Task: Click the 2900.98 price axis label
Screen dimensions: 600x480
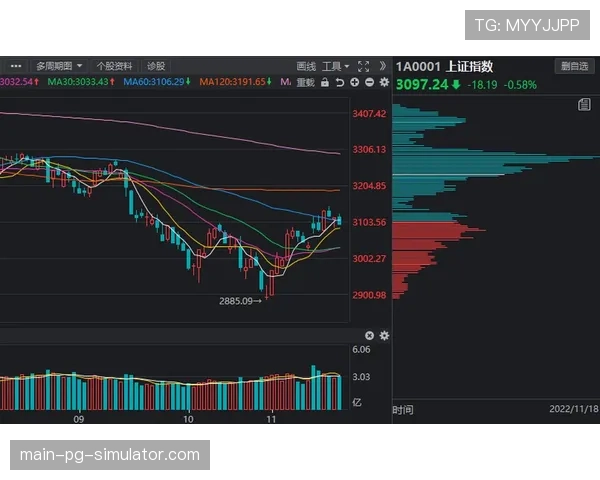Action: 369,295
